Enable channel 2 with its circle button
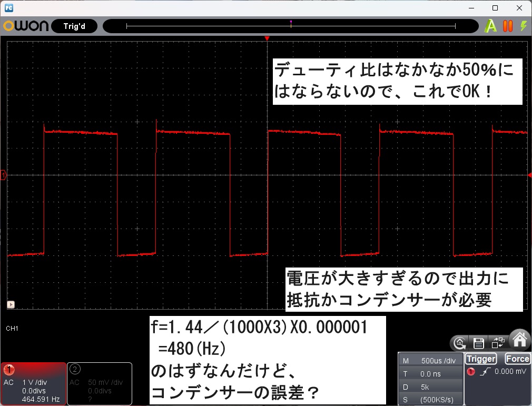Screen dimensions: 532x406 pyautogui.click(x=75, y=369)
